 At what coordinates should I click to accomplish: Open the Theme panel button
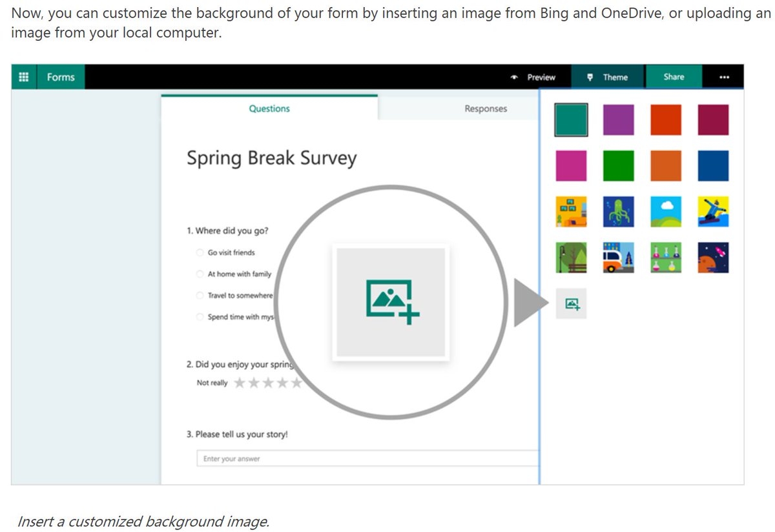608,77
